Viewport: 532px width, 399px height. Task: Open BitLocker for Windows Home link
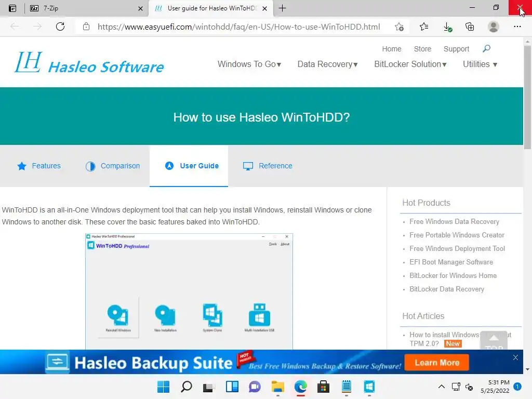point(453,276)
